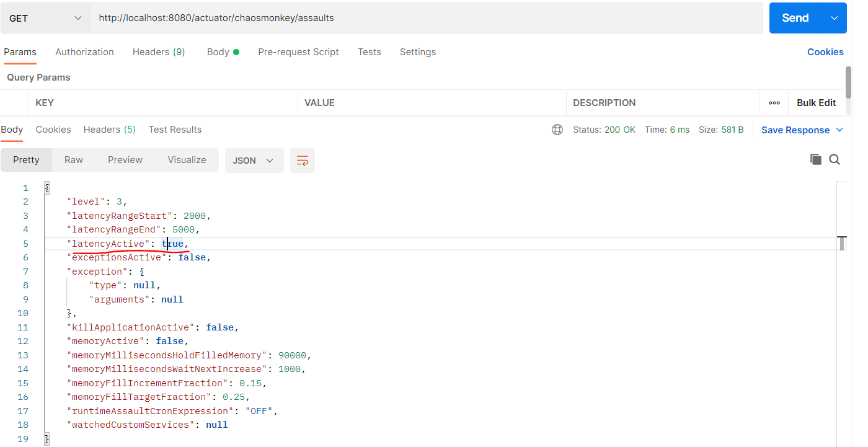Click the DESCRIPTION column header
This screenshot has height=447, width=868.
click(x=604, y=103)
